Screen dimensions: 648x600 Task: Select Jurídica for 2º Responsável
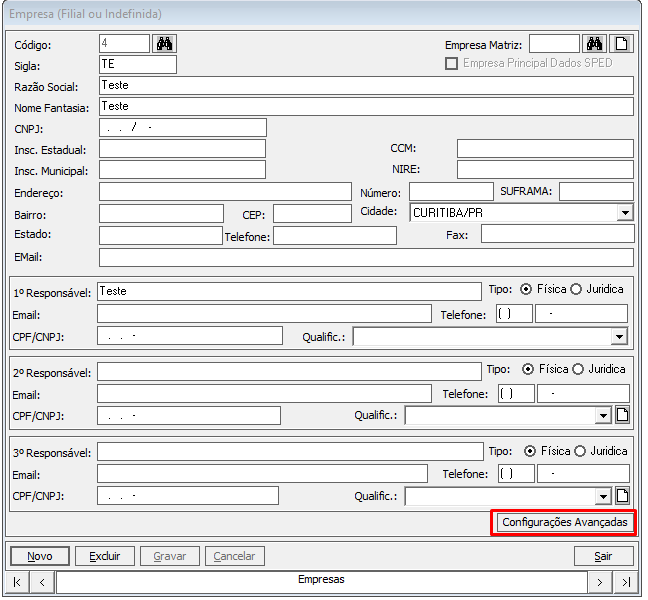pos(578,369)
